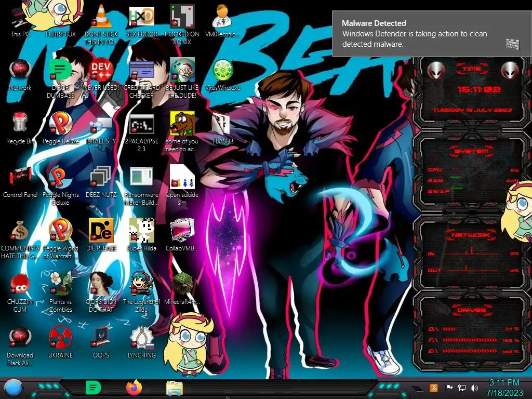The image size is (532, 399).
Task: Click the left alien head on TIME widget
Action: click(436, 71)
